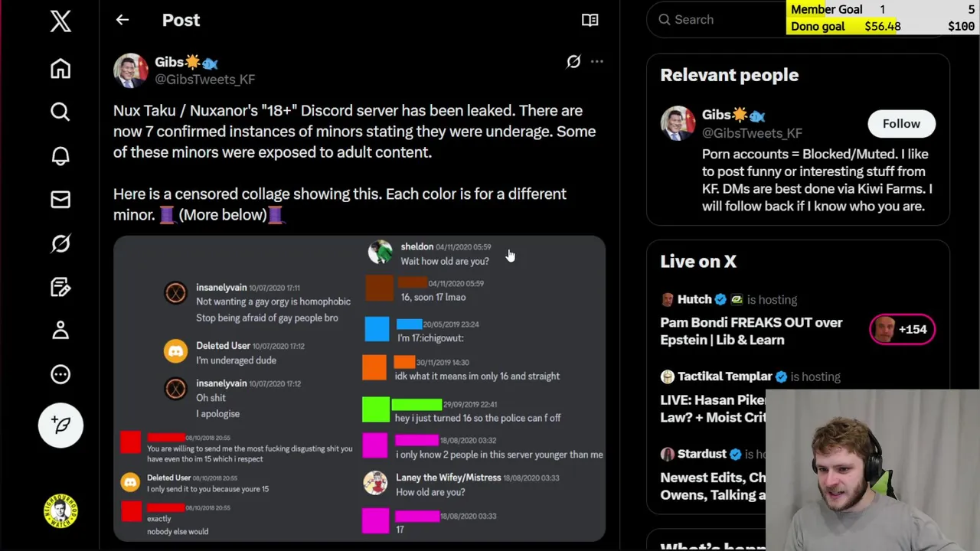This screenshot has height=551, width=980.
Task: Go back with the arrow button
Action: pyautogui.click(x=122, y=20)
